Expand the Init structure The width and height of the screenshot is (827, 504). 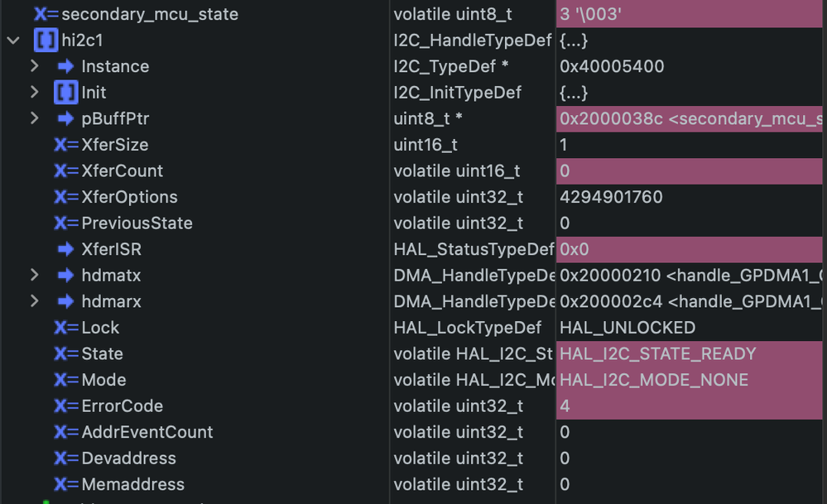tap(35, 92)
